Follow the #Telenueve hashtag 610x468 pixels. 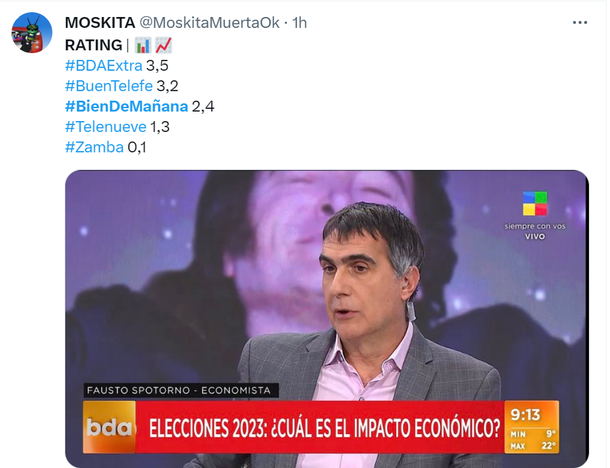(105, 127)
